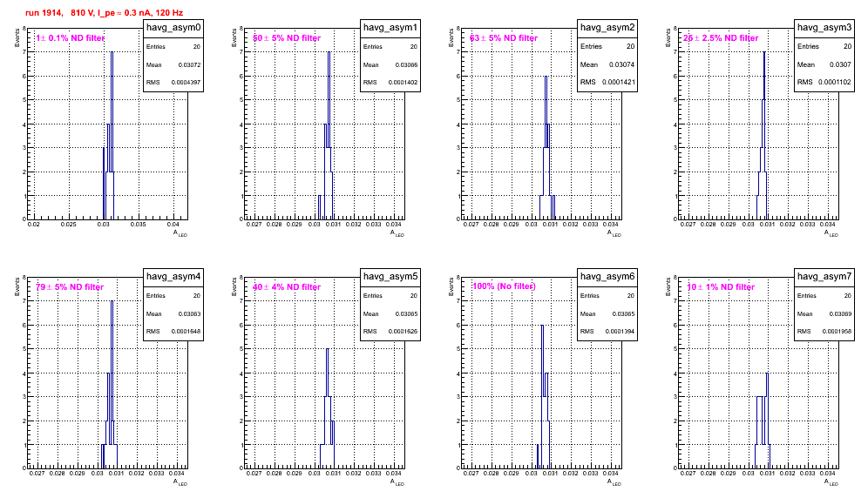This screenshot has width=868, height=498.
Task: Click the Entries count in havg_asym7 box
Action: click(847, 296)
